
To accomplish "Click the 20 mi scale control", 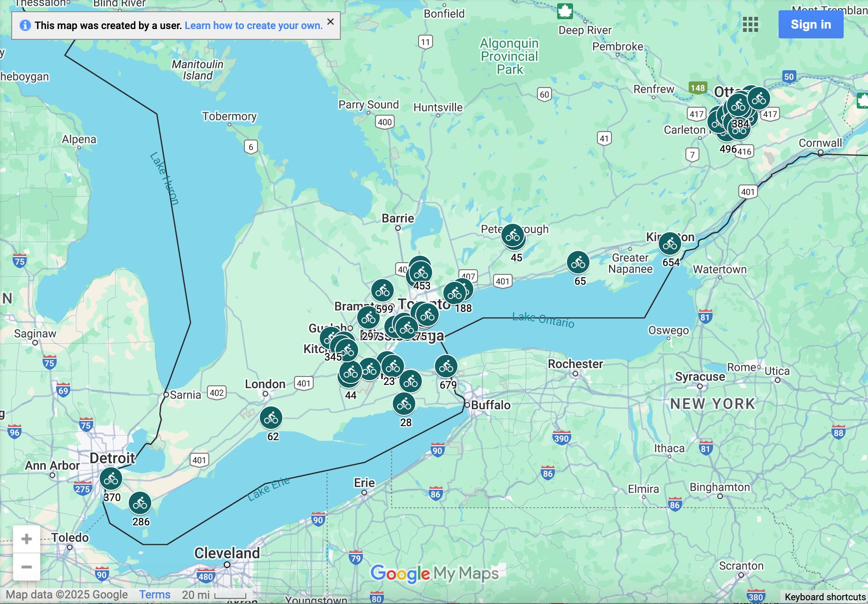I will [213, 595].
